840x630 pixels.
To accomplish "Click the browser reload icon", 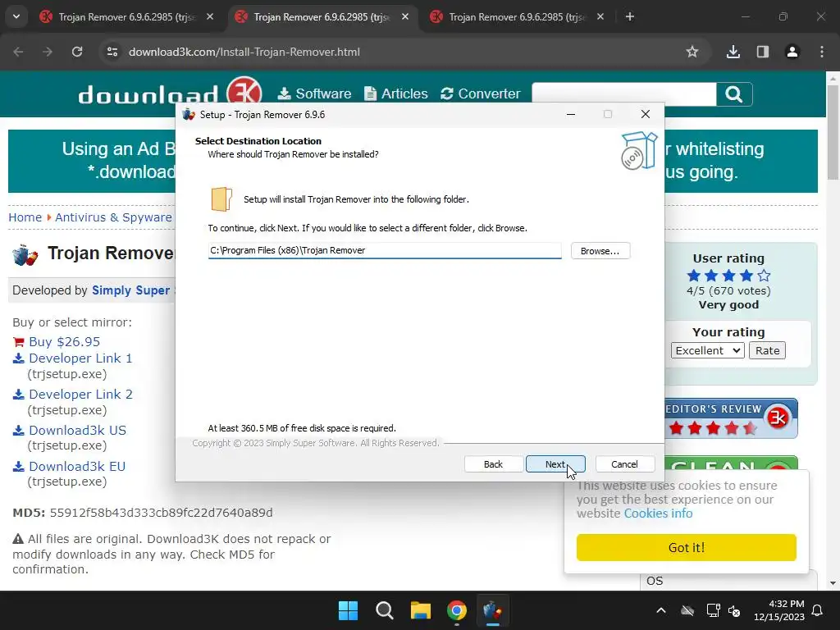I will (77, 52).
